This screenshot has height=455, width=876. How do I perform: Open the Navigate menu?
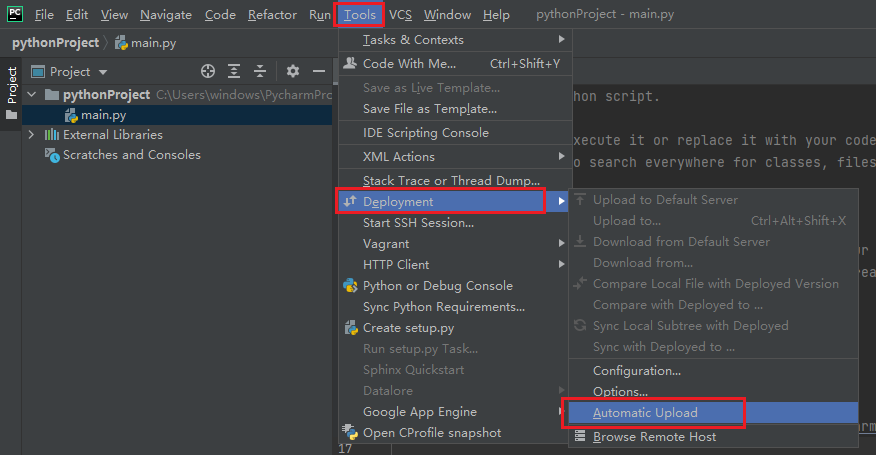pyautogui.click(x=166, y=15)
